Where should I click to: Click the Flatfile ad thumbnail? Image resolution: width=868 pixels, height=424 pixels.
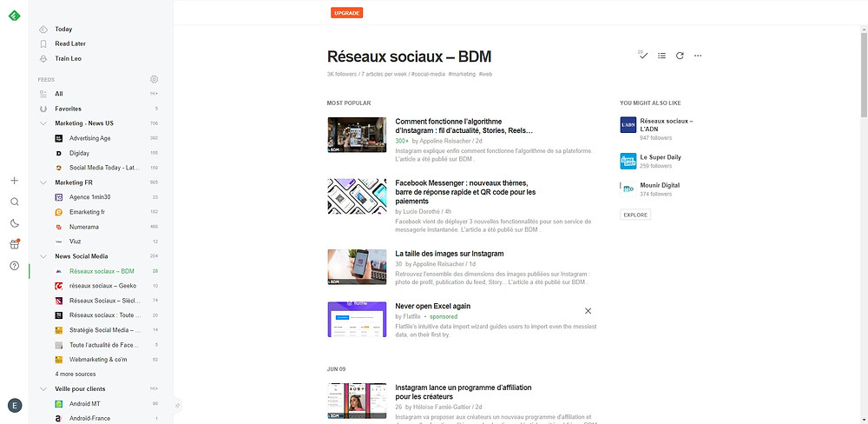tap(357, 319)
